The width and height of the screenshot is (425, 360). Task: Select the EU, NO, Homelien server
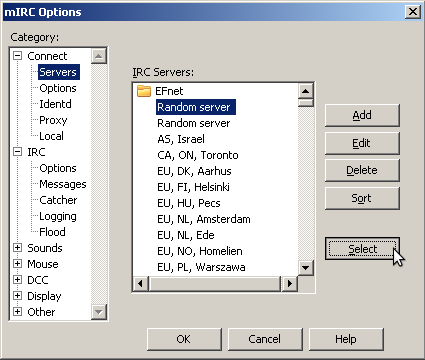pos(200,251)
